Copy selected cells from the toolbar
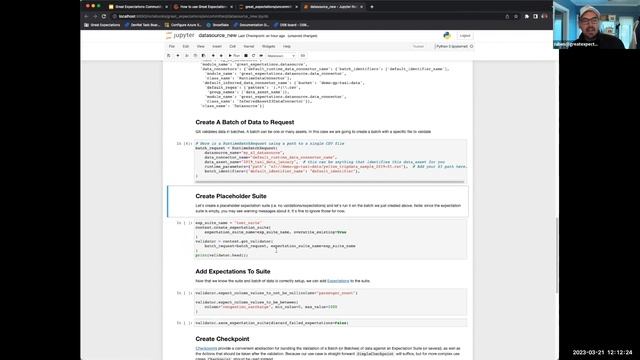This screenshot has width=640, height=360. pos(195,56)
